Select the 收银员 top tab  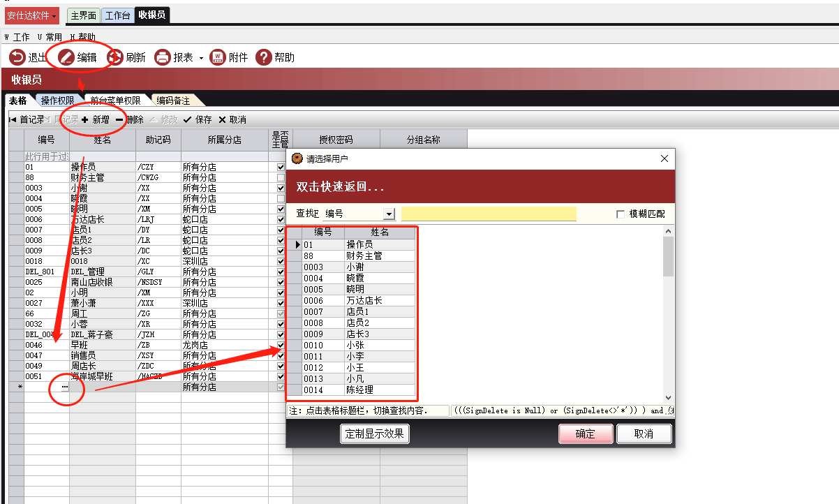click(151, 15)
